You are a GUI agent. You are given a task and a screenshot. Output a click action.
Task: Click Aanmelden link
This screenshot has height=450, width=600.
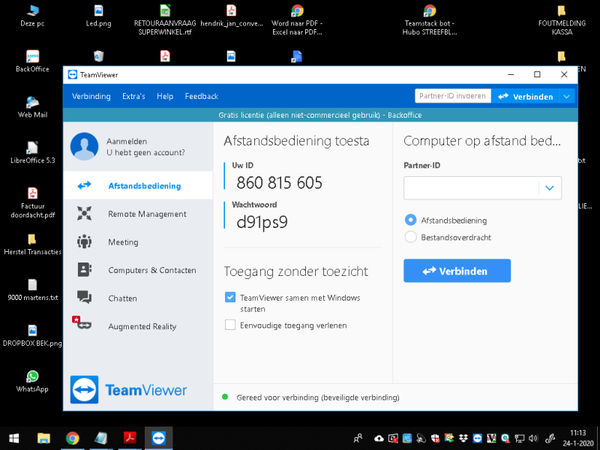coord(127,141)
